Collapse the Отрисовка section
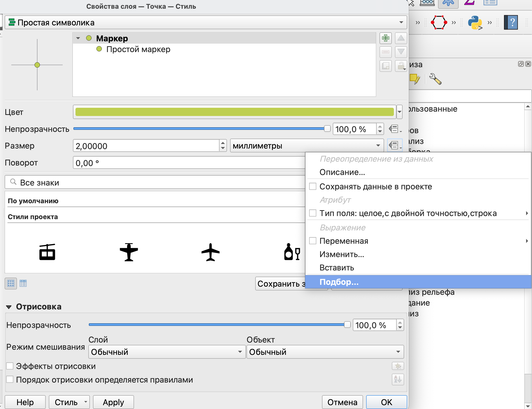This screenshot has width=532, height=409. (9, 307)
